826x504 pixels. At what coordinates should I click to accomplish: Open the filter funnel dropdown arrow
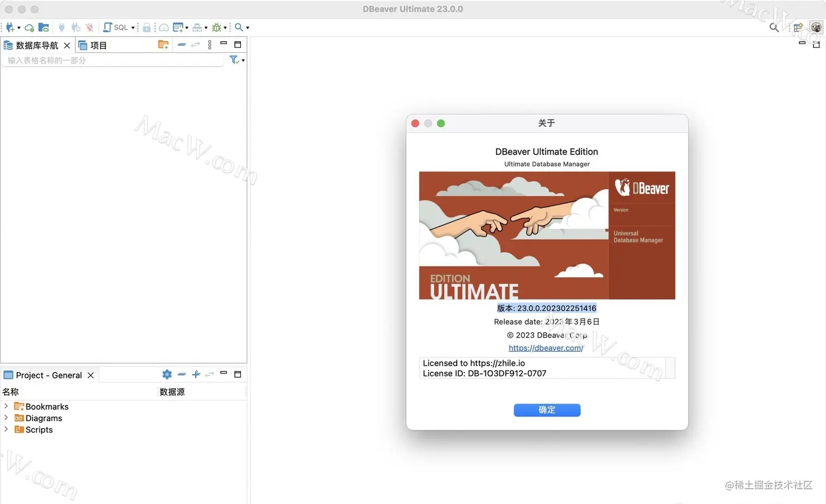(243, 61)
